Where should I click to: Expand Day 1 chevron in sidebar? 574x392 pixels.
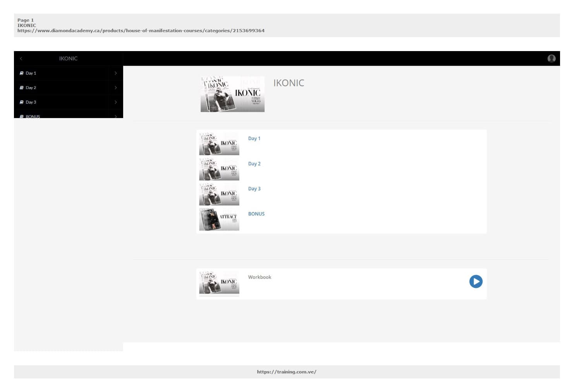click(115, 73)
